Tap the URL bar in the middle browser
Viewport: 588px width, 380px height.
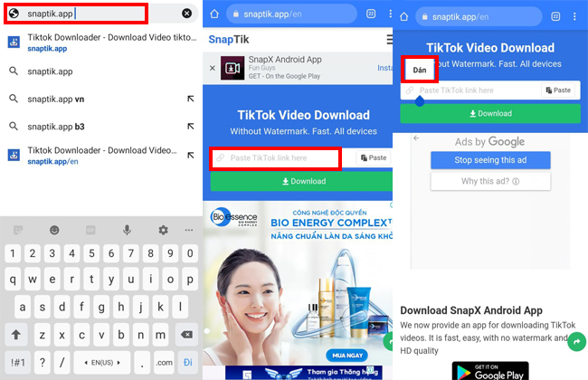point(291,14)
